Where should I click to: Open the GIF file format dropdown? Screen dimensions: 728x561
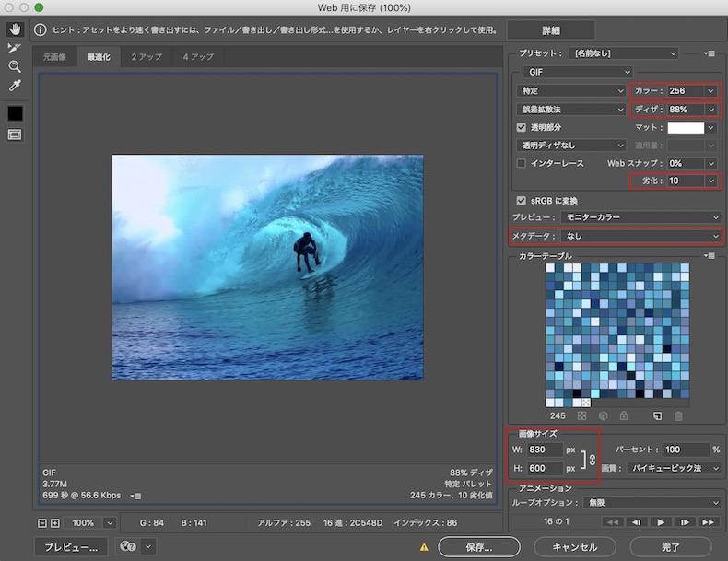tap(578, 72)
